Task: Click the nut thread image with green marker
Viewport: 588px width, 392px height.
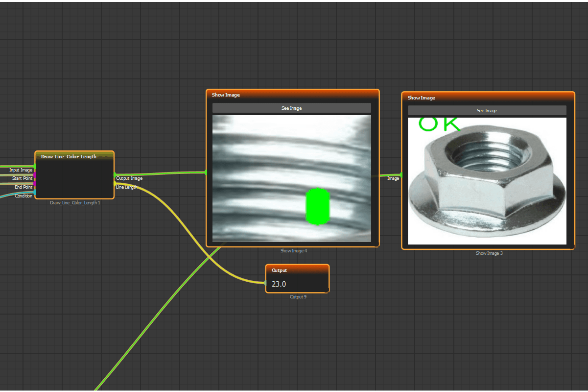Action: point(292,179)
